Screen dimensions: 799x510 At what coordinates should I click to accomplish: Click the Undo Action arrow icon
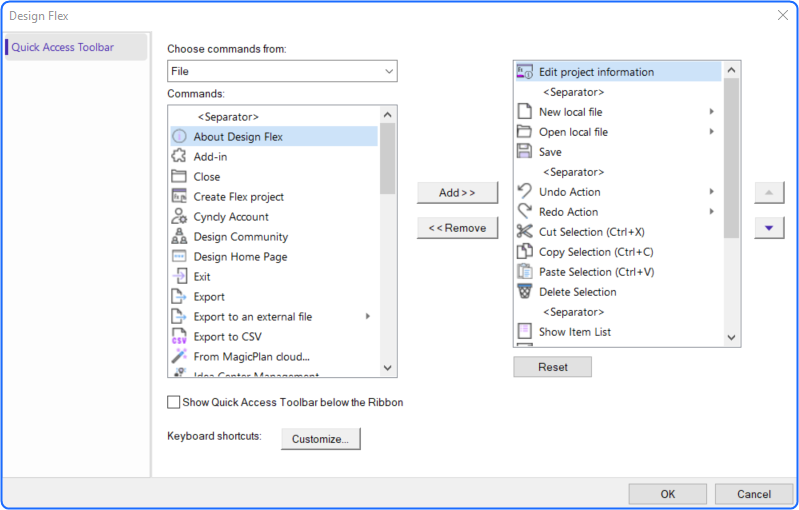click(x=525, y=192)
